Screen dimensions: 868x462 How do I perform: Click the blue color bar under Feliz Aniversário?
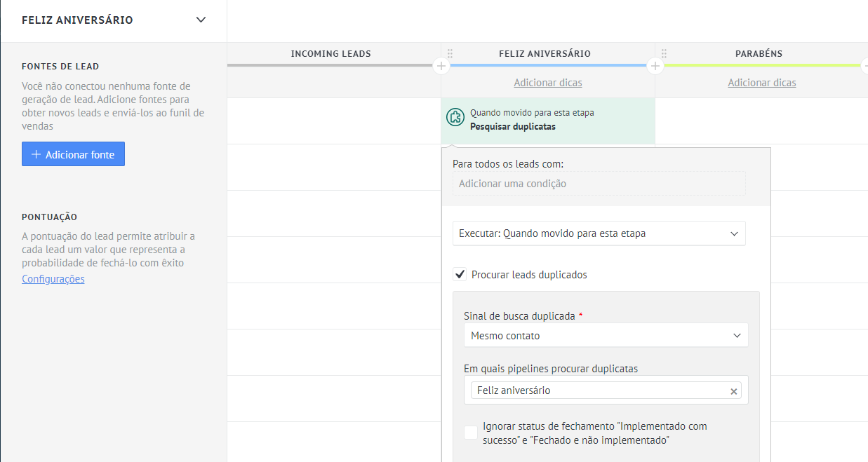click(x=547, y=66)
